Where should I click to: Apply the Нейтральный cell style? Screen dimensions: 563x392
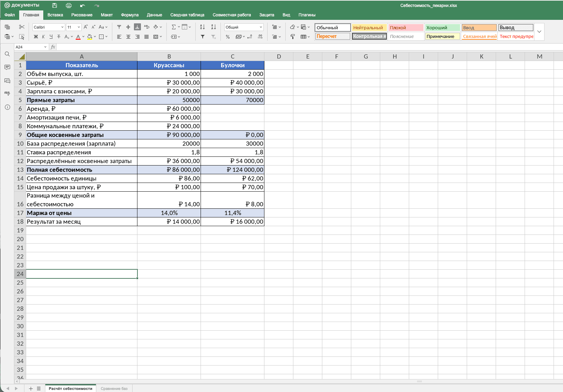pyautogui.click(x=369, y=28)
